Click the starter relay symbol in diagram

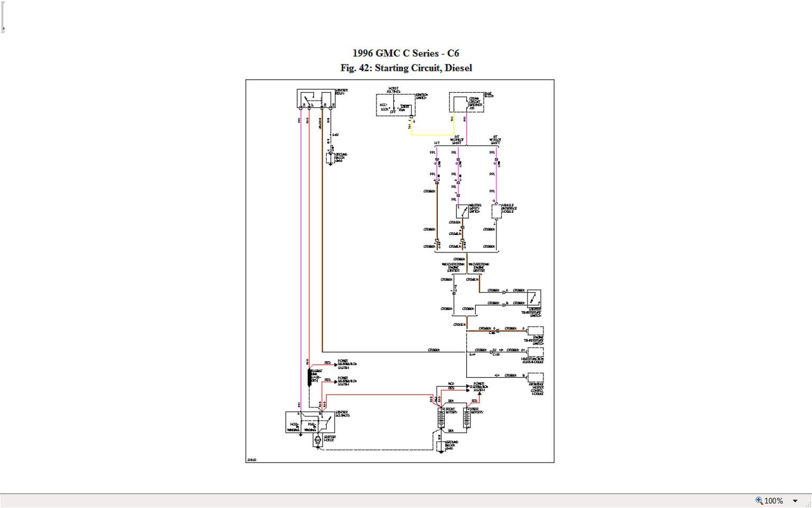pyautogui.click(x=316, y=99)
